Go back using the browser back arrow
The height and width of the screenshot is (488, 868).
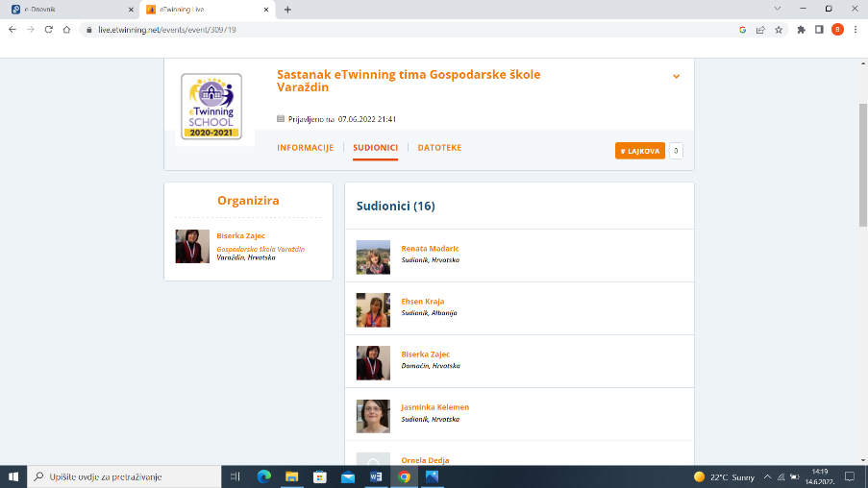tap(12, 30)
